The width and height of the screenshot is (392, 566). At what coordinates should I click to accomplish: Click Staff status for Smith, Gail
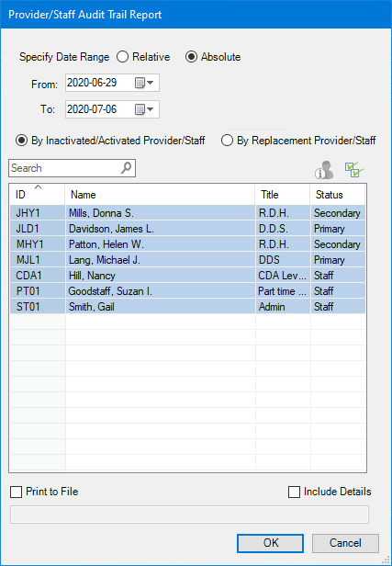point(338,307)
